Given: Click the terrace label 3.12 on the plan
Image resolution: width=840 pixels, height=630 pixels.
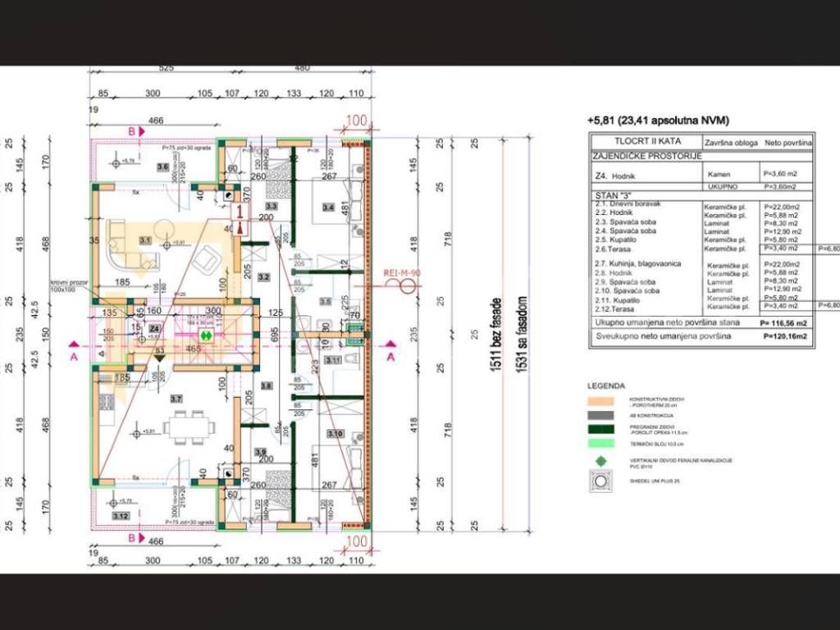Looking at the screenshot, I should coord(121,515).
